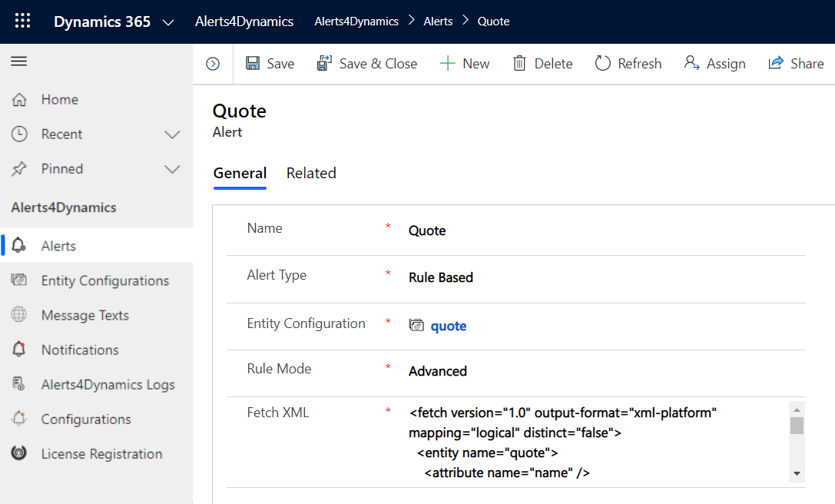Click the New record plus icon
The width and height of the screenshot is (835, 504).
pyautogui.click(x=446, y=63)
